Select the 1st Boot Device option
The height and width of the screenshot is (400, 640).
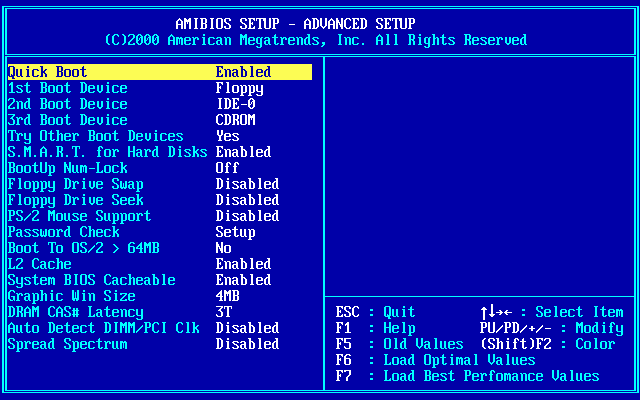pyautogui.click(x=68, y=88)
